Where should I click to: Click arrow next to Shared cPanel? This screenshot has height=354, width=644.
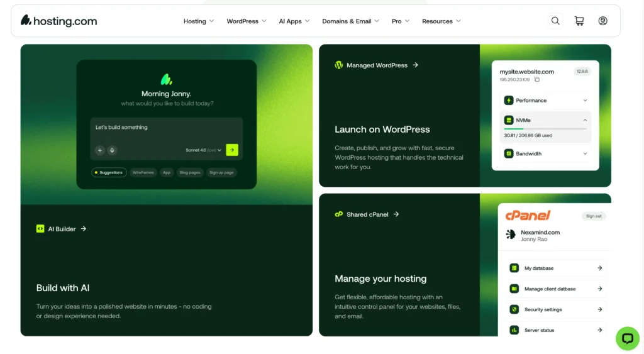pos(396,214)
